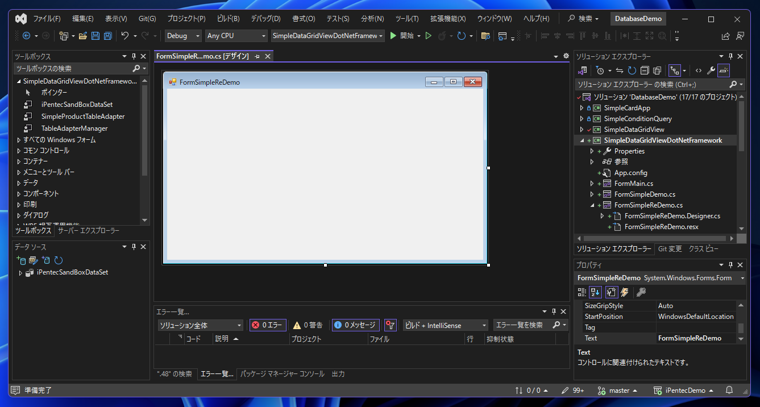Open the デバッグ(D) menu
Screen dimensions: 760x407
point(265,19)
